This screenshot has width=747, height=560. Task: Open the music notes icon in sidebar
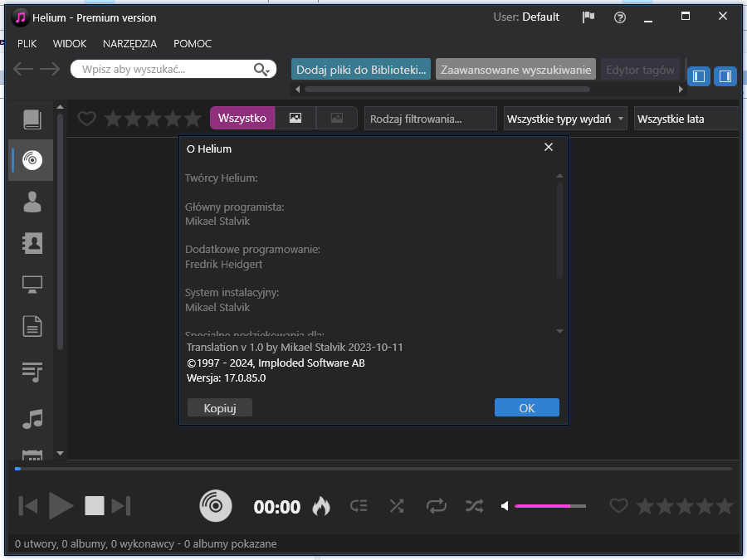(32, 419)
